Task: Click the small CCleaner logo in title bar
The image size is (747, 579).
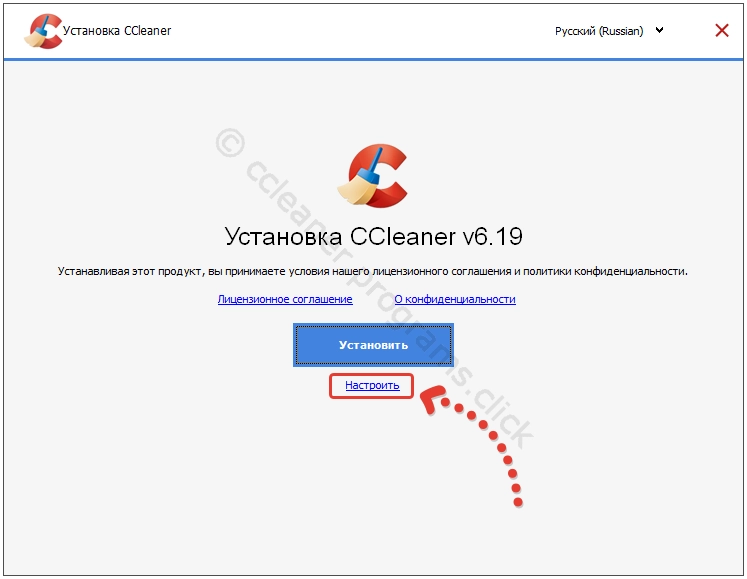Action: 41,31
